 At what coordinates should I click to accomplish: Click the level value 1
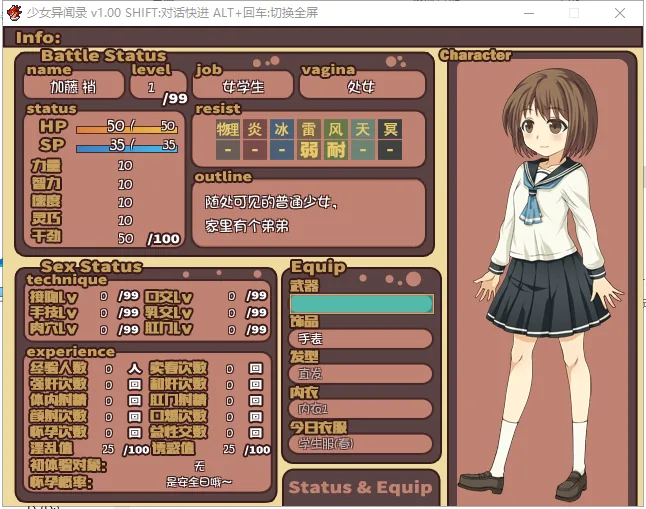coord(151,87)
